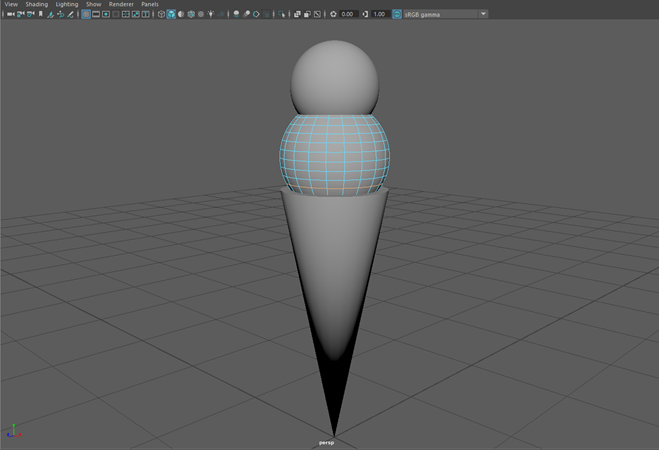Open the Shading menu
659x450 pixels.
pyautogui.click(x=37, y=4)
